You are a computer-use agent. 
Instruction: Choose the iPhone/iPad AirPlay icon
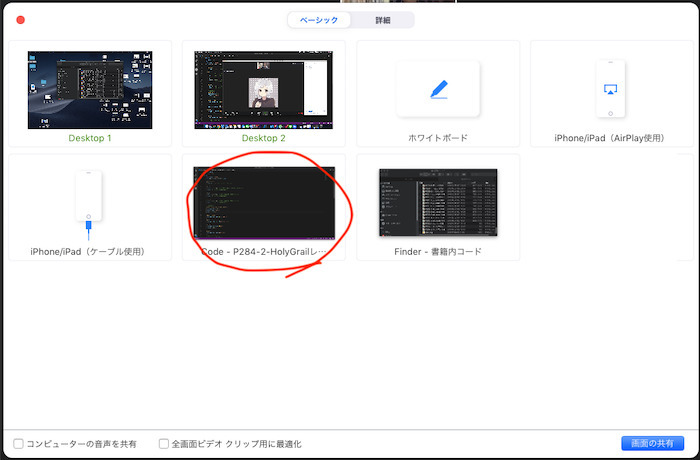[610, 89]
